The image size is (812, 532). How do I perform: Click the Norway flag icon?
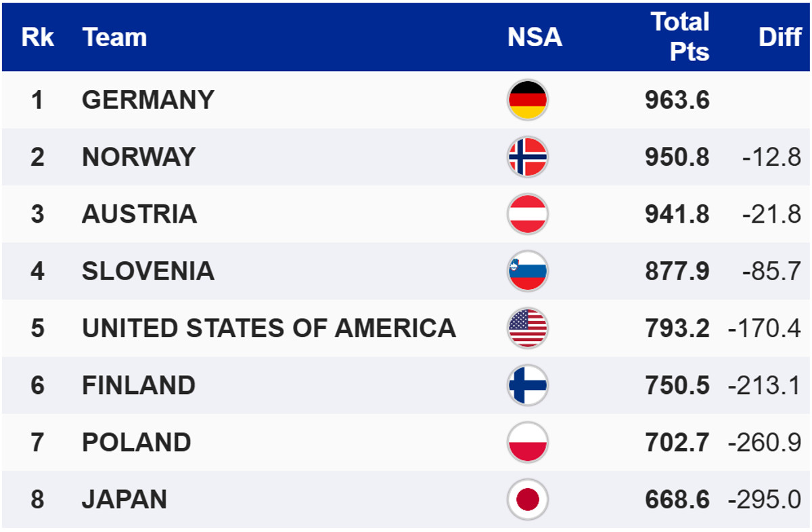(527, 157)
